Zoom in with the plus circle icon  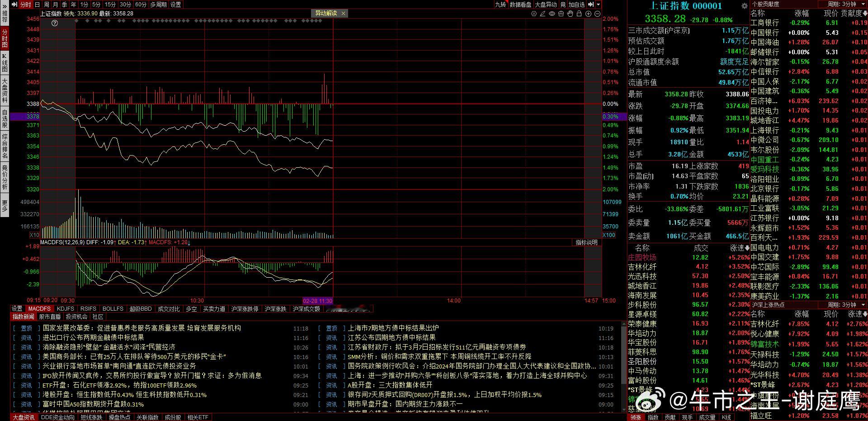588,14
